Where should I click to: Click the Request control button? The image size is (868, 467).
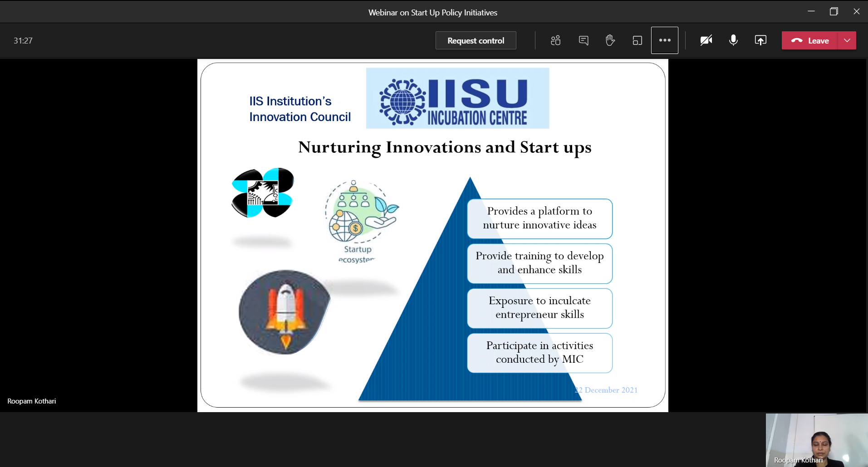(476, 40)
